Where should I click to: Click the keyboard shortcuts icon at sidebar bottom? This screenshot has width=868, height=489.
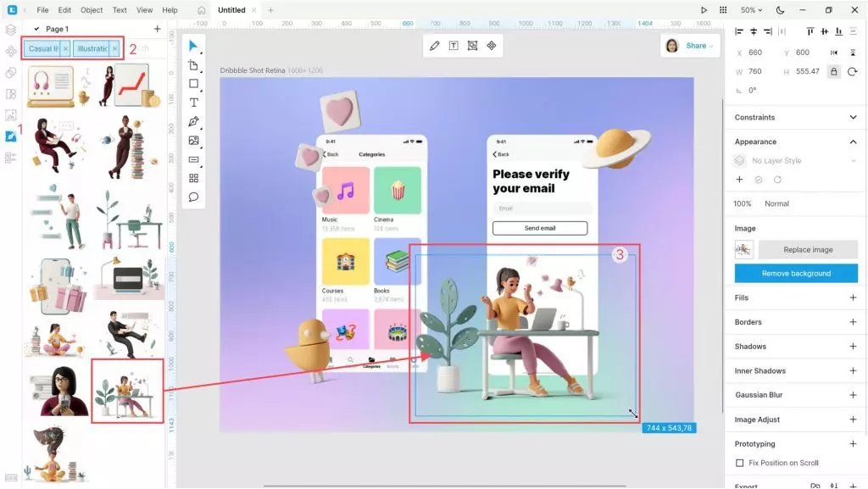point(10,477)
